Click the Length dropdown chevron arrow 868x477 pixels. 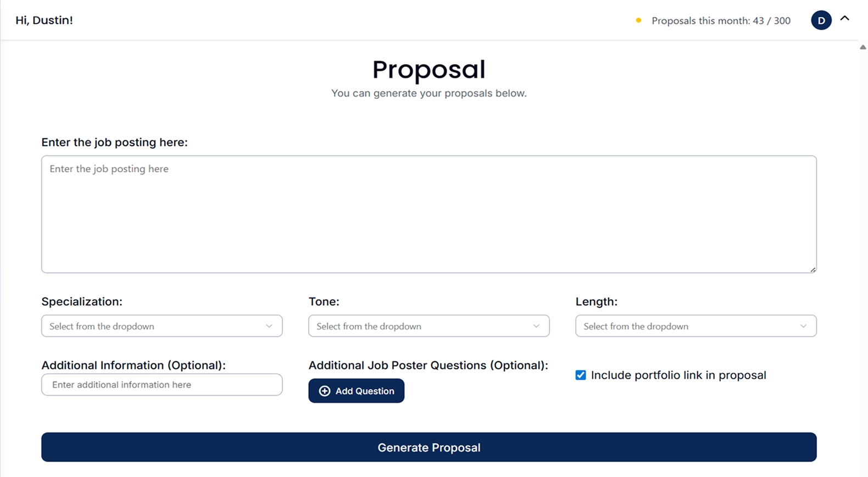(803, 326)
